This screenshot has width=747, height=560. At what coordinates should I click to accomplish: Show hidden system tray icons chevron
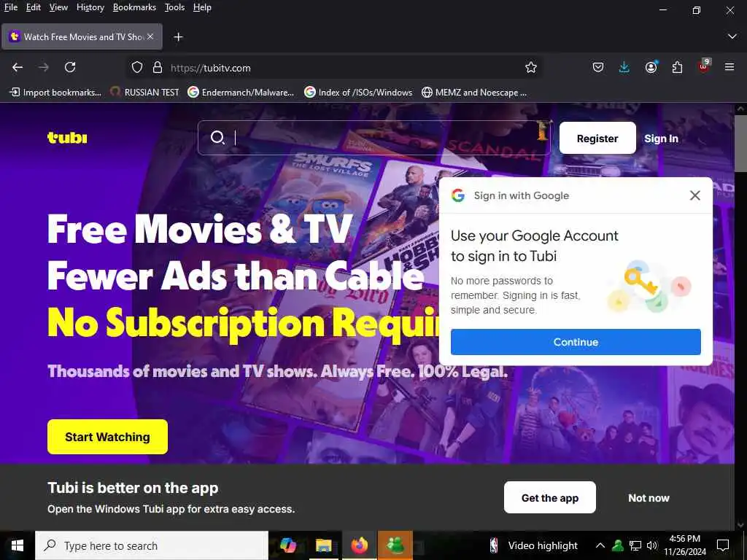click(600, 545)
